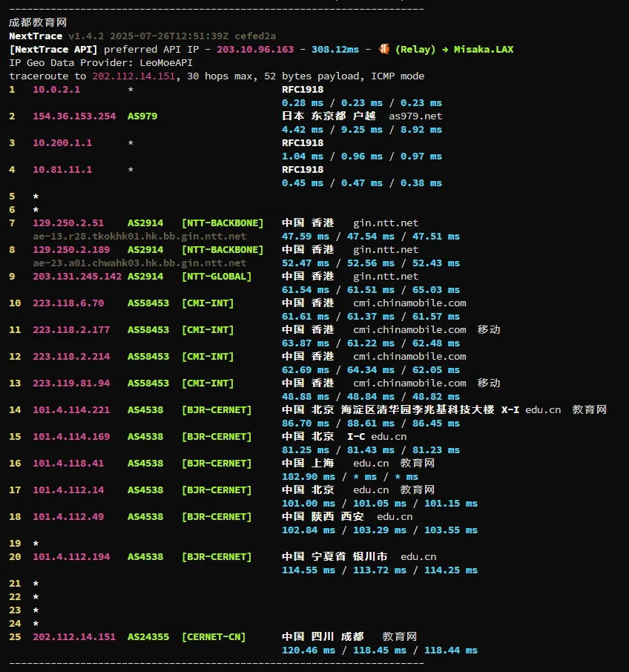Screen dimensions: 629x672
Task: Click hop 16 IP 101.4.118.41
Action: click(68, 464)
